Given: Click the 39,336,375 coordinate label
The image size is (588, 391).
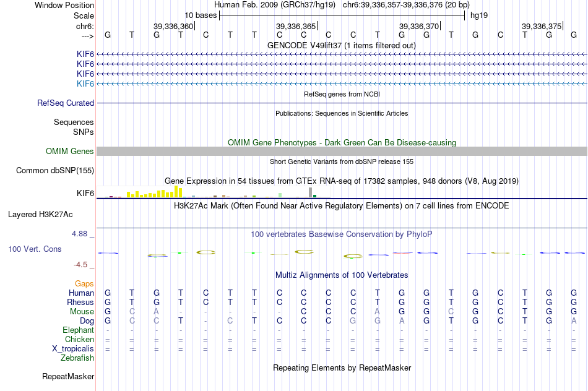Looking at the screenshot, I should pyautogui.click(x=542, y=26).
